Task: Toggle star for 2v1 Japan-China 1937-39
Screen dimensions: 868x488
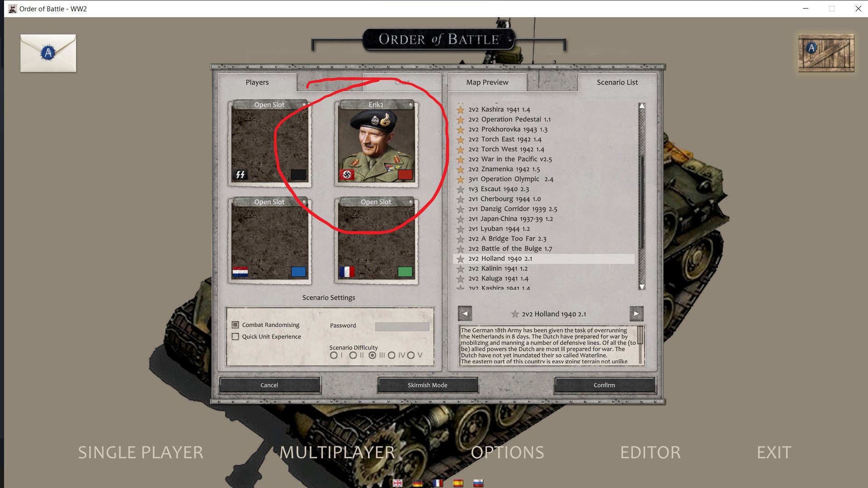Action: pos(460,219)
